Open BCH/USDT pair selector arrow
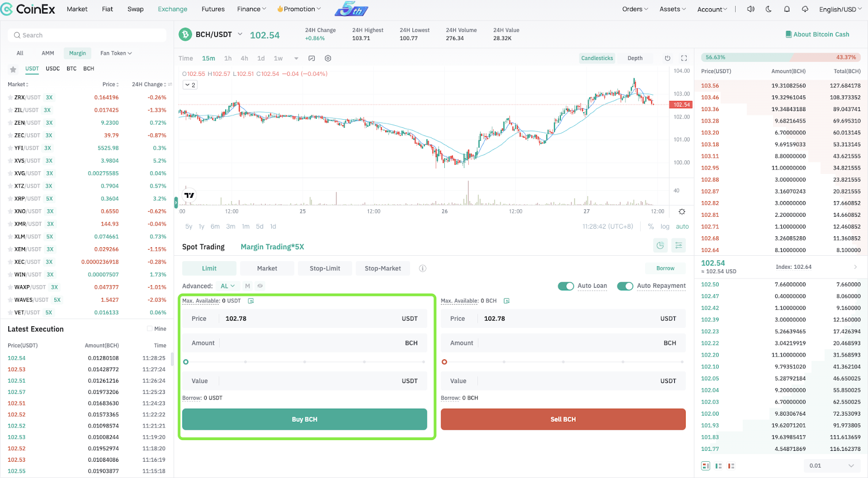 (240, 34)
